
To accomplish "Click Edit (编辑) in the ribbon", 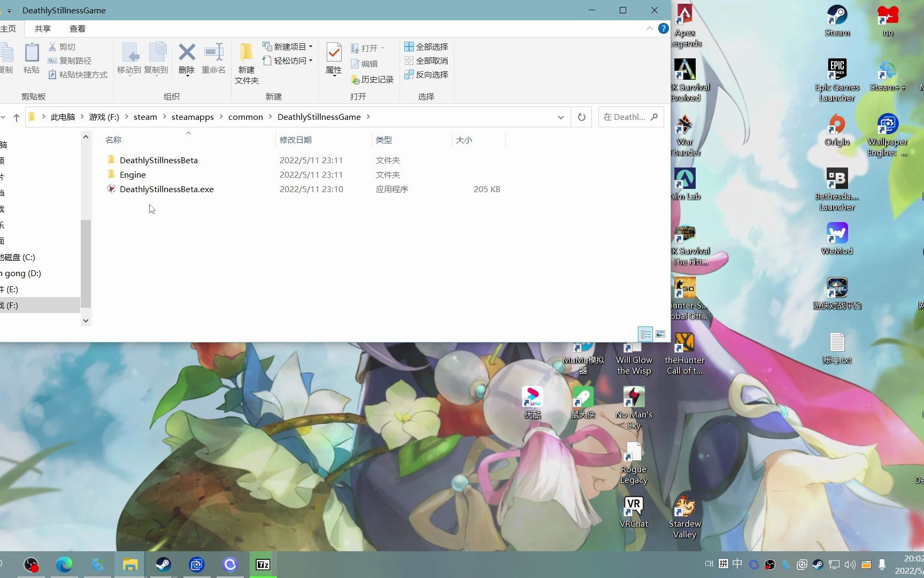I will click(x=364, y=64).
